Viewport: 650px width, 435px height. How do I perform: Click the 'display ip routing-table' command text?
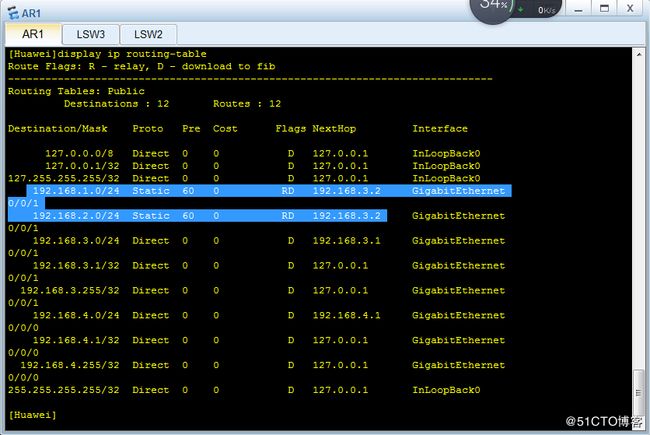click(132, 54)
